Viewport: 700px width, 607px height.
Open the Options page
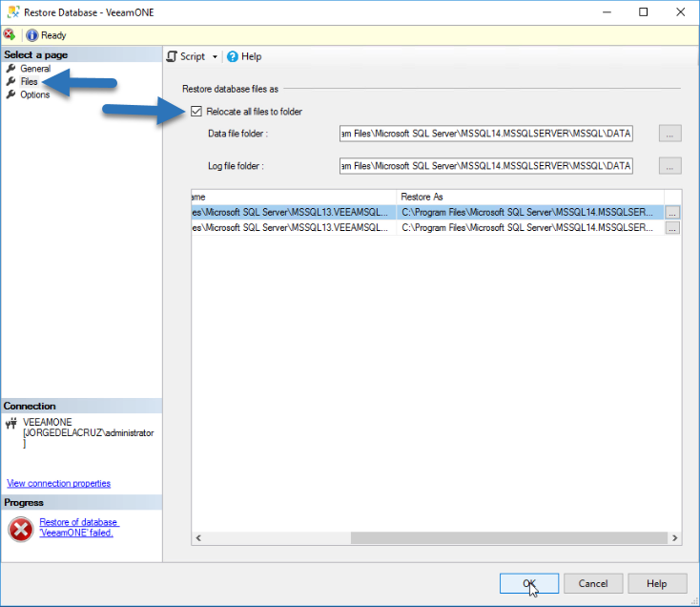[35, 94]
